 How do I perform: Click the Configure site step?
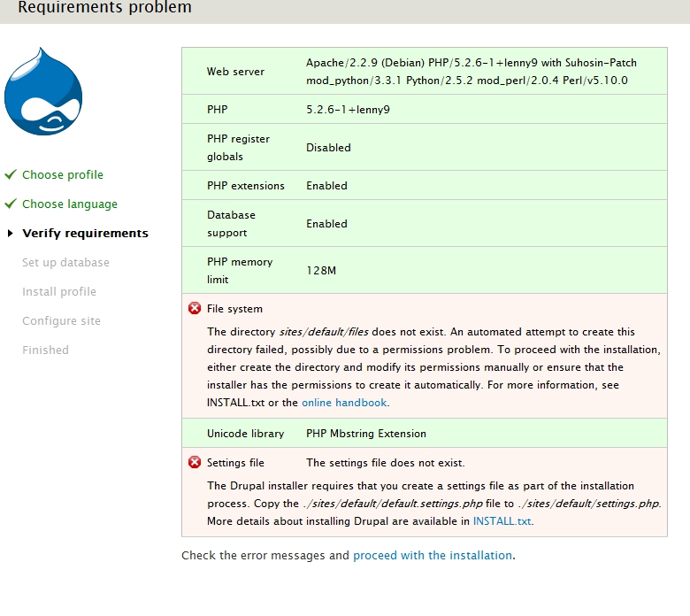61,321
